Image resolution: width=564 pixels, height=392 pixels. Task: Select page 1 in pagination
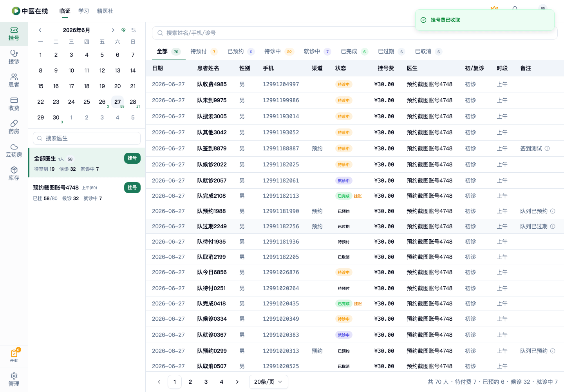pyautogui.click(x=175, y=382)
